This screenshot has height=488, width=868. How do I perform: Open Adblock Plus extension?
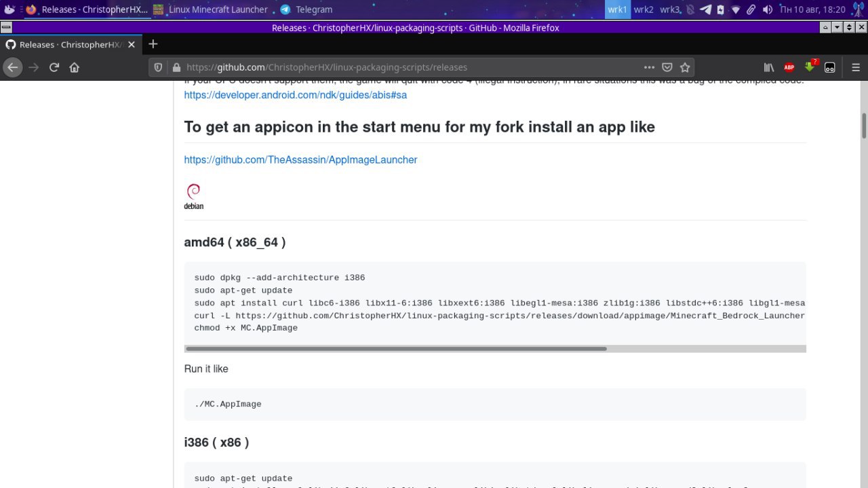point(789,67)
